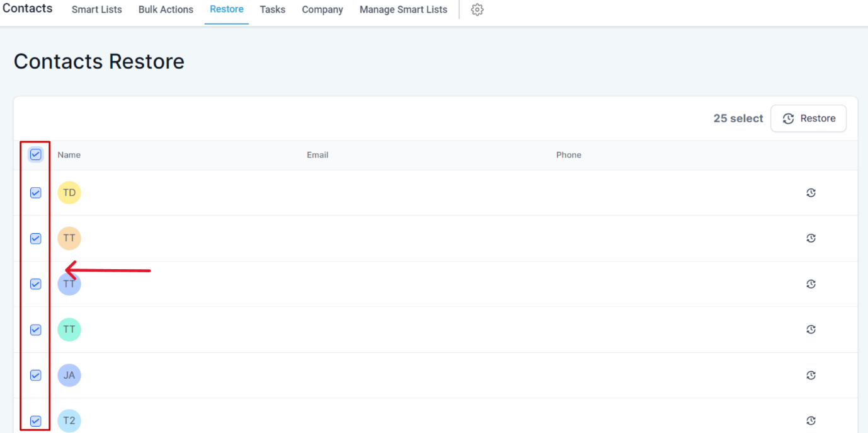Image resolution: width=868 pixels, height=433 pixels.
Task: Click the Restore button above the table
Action: pos(808,118)
